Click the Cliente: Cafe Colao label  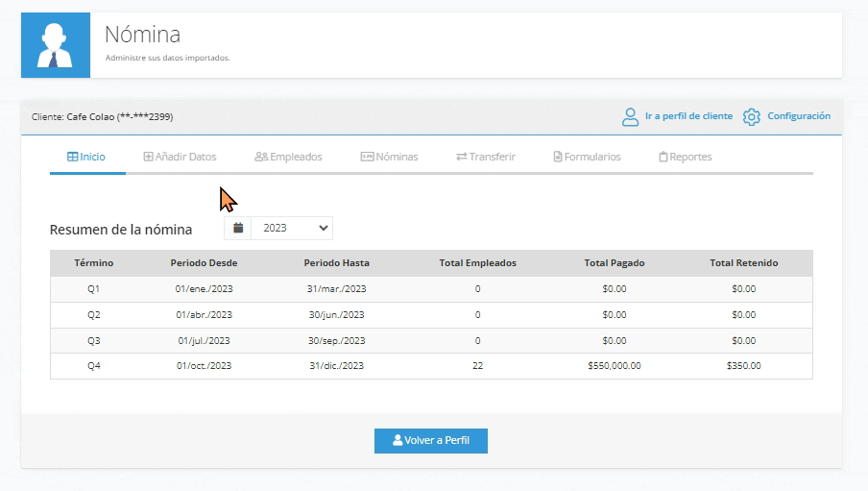click(103, 117)
